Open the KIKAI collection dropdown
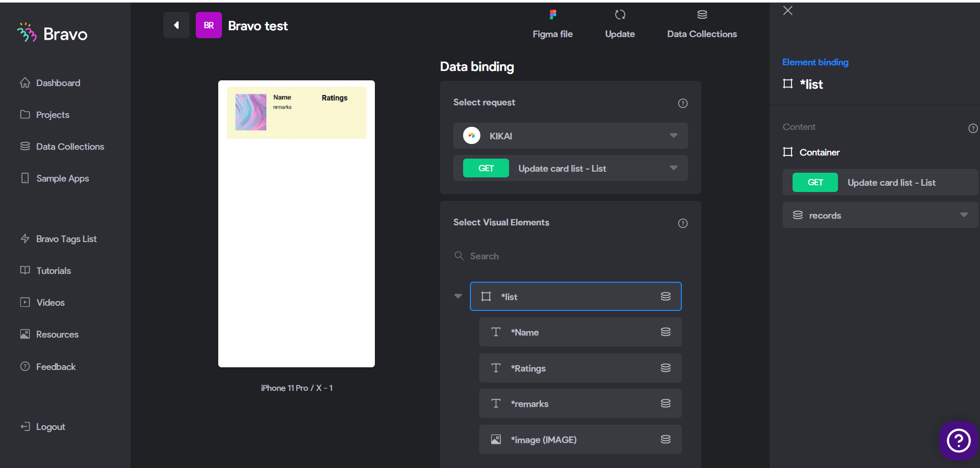 coord(570,136)
